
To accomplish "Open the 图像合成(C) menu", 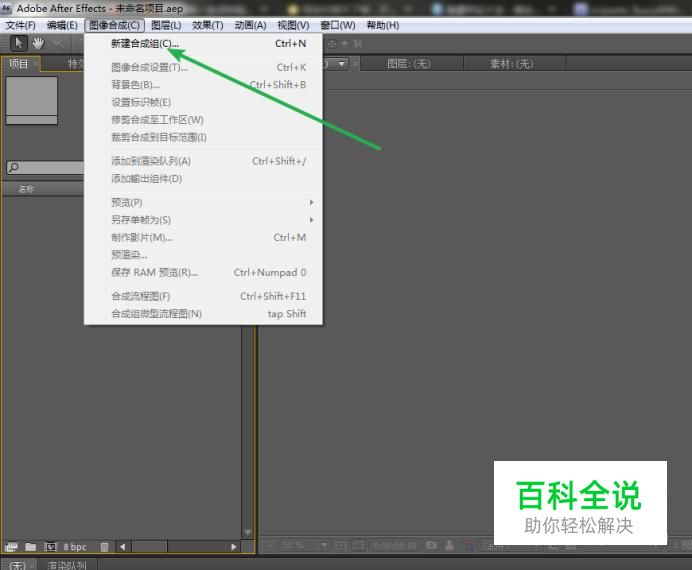I will coord(115,26).
